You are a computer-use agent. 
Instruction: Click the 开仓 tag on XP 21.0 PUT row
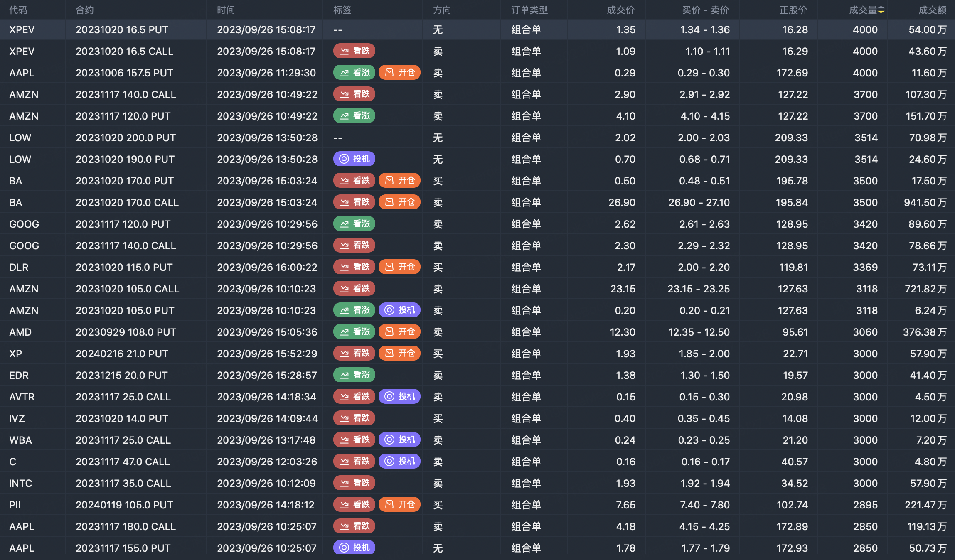point(399,354)
